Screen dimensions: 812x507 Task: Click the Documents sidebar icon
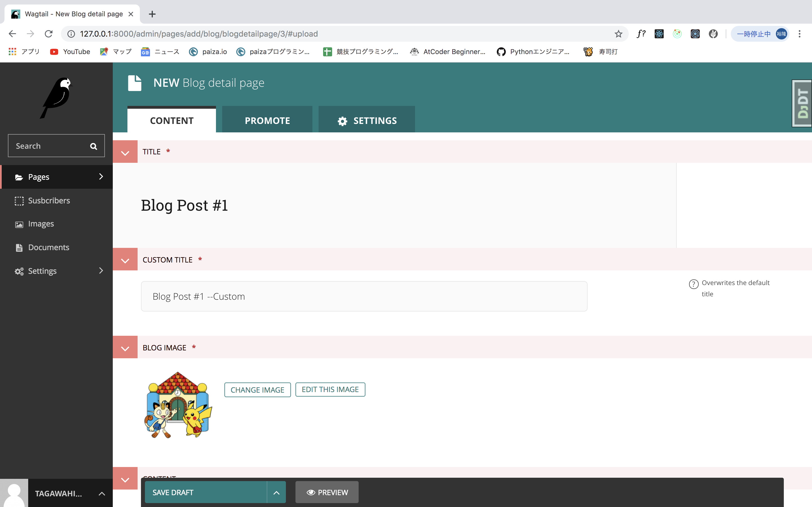(x=19, y=247)
